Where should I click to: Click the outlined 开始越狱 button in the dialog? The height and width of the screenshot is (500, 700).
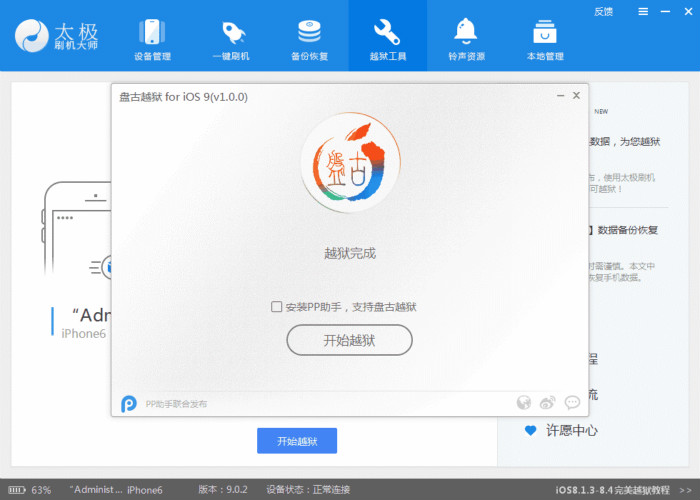(349, 340)
